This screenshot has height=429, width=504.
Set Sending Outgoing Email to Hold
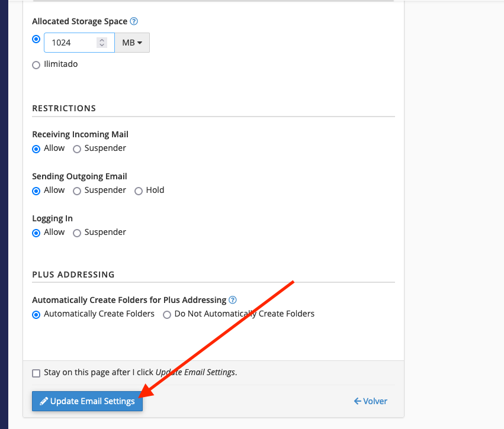139,191
